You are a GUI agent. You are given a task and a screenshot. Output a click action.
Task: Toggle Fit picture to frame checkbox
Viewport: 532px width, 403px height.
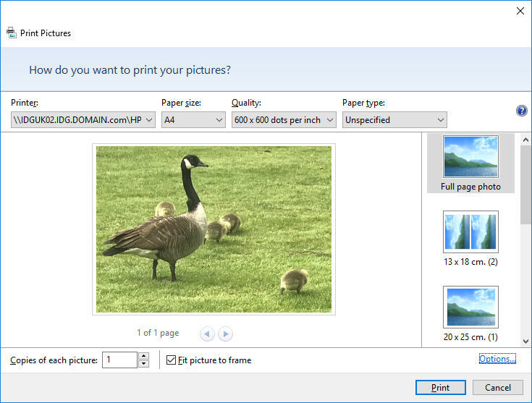[x=172, y=360]
